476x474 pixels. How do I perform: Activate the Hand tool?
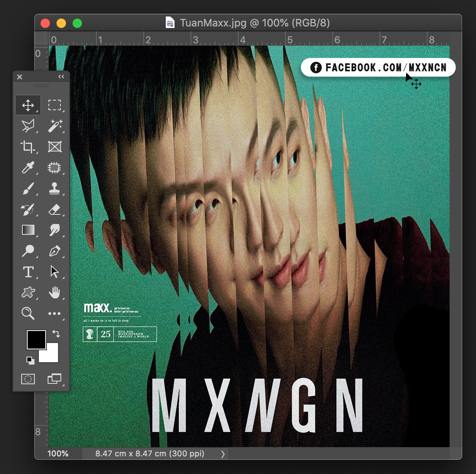pyautogui.click(x=54, y=292)
